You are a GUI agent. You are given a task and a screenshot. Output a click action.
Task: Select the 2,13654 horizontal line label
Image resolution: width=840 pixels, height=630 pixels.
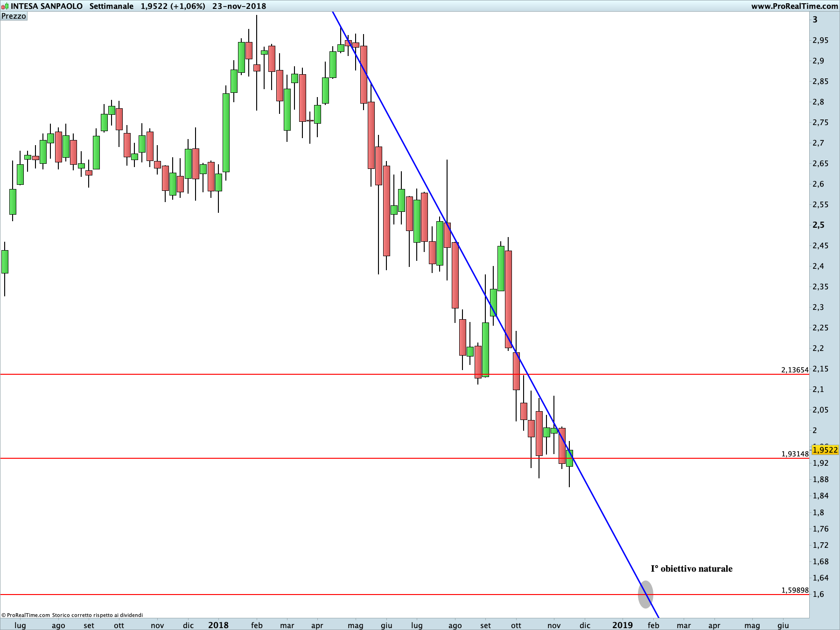[x=795, y=370]
